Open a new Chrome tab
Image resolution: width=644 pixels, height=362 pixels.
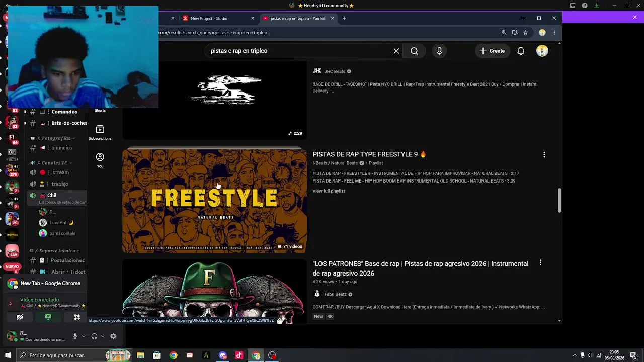coord(344,18)
